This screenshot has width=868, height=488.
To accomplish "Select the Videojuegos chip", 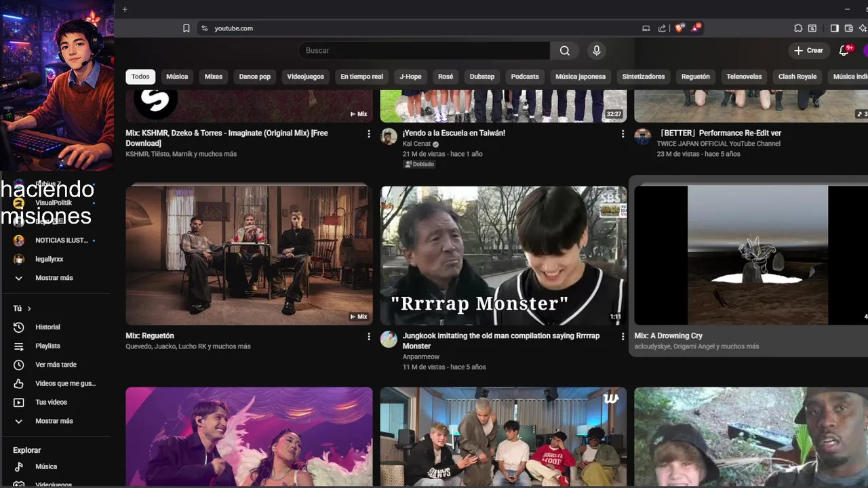I will tap(305, 77).
